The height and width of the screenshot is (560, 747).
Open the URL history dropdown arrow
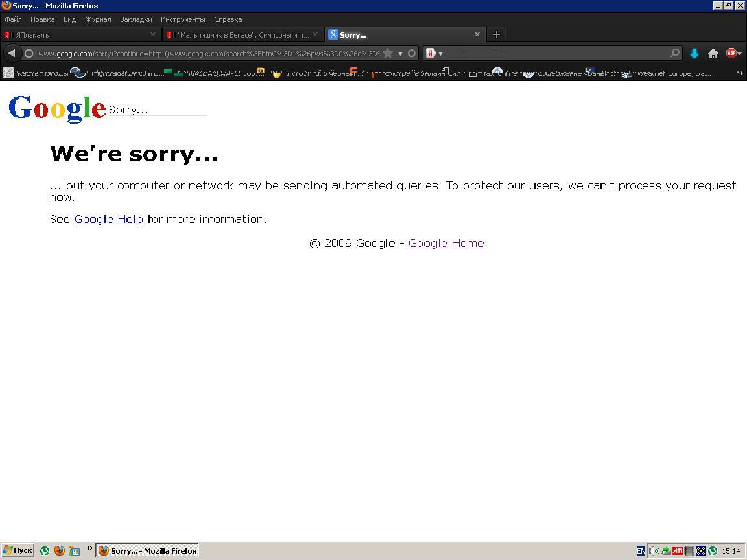[400, 53]
